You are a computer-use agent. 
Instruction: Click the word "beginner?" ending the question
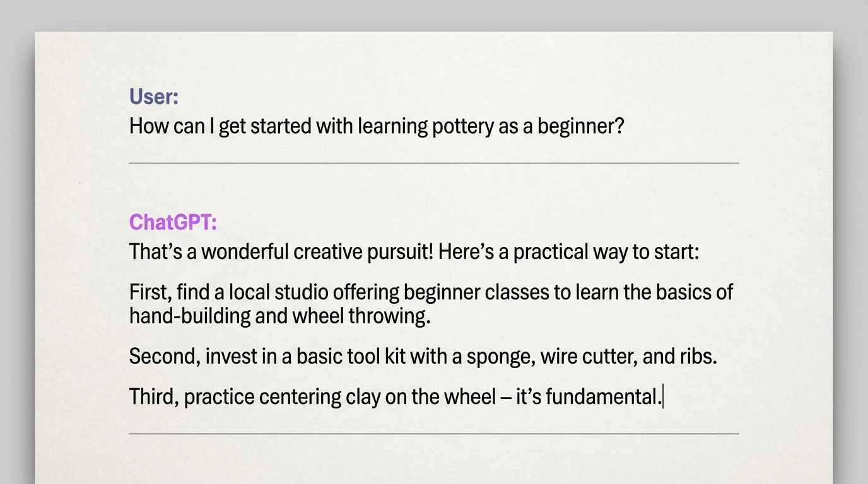coord(580,127)
